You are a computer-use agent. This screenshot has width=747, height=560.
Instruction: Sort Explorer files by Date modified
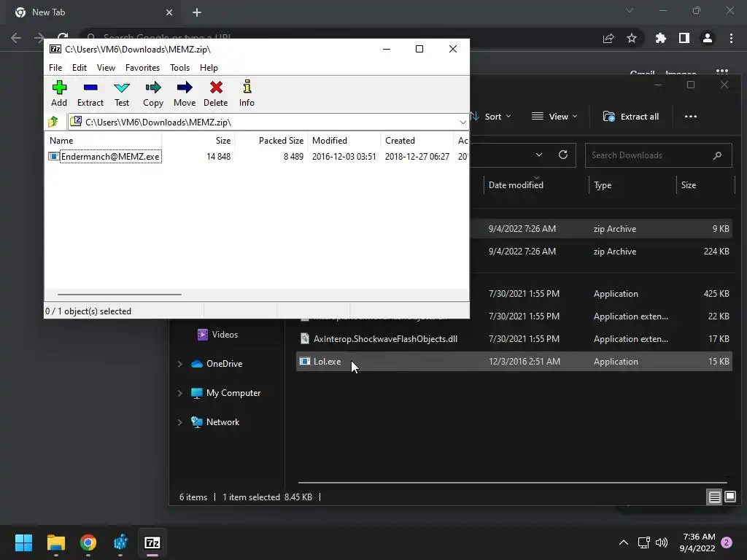click(x=516, y=185)
